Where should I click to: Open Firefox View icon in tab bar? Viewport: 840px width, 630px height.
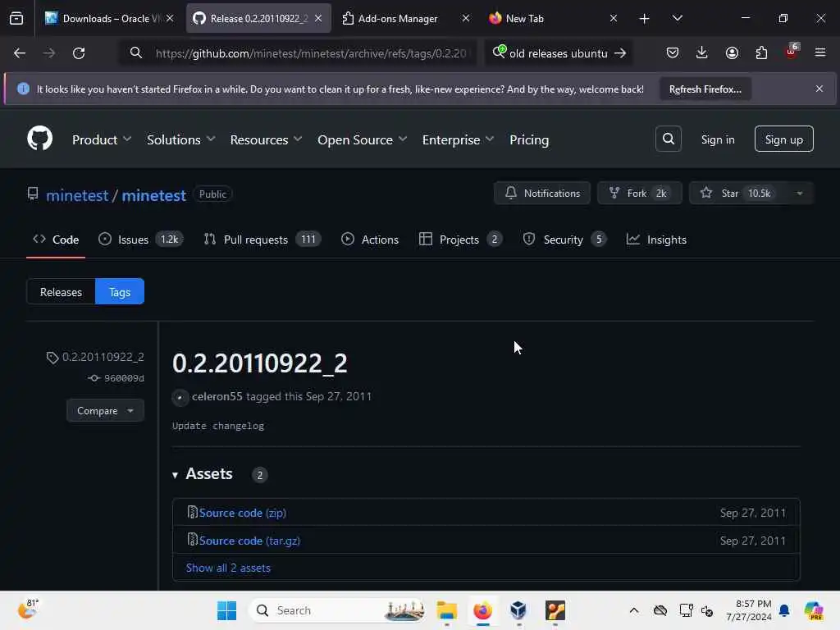tap(16, 18)
